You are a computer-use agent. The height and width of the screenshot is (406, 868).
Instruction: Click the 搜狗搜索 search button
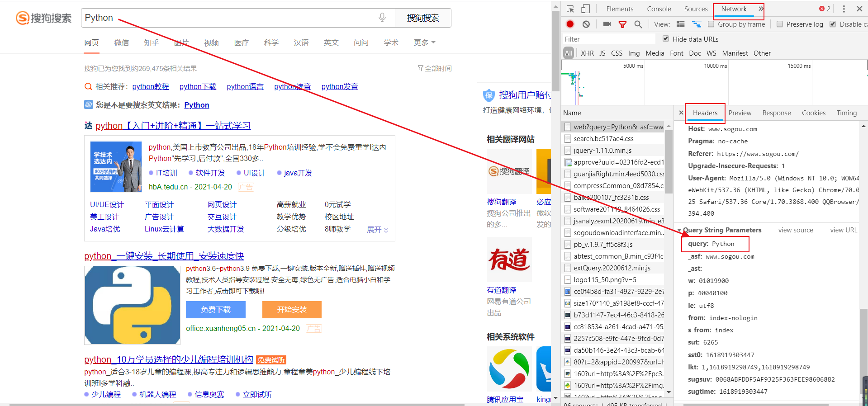pos(423,18)
